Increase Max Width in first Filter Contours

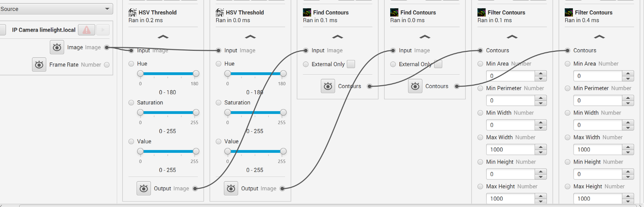[541, 147]
